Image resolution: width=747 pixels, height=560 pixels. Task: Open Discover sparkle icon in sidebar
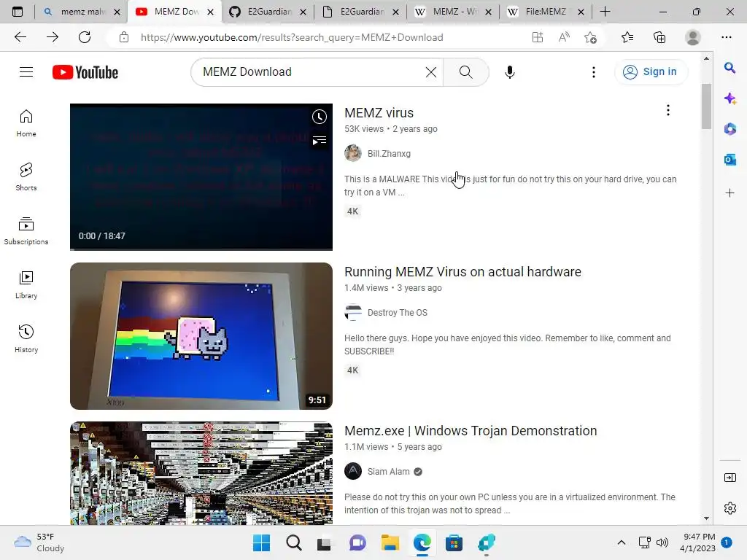click(x=729, y=98)
